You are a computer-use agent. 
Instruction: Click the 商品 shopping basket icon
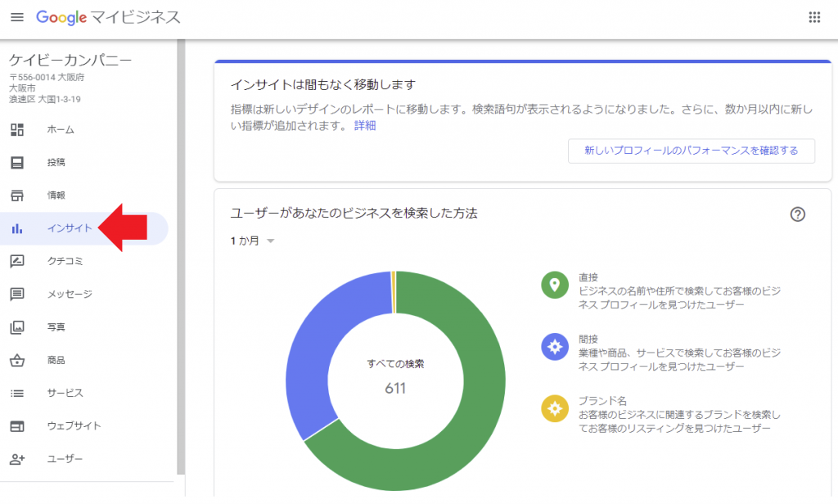tap(17, 360)
